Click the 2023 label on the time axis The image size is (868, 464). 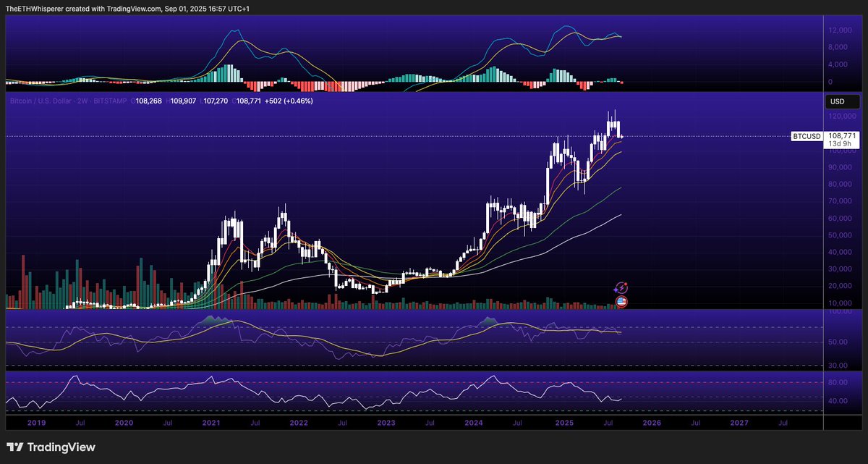386,422
